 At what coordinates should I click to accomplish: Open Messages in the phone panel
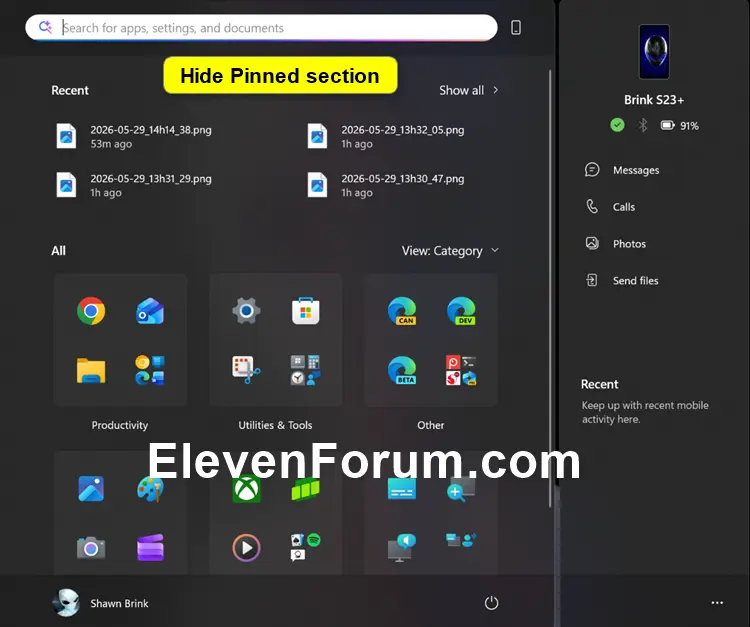[622, 170]
